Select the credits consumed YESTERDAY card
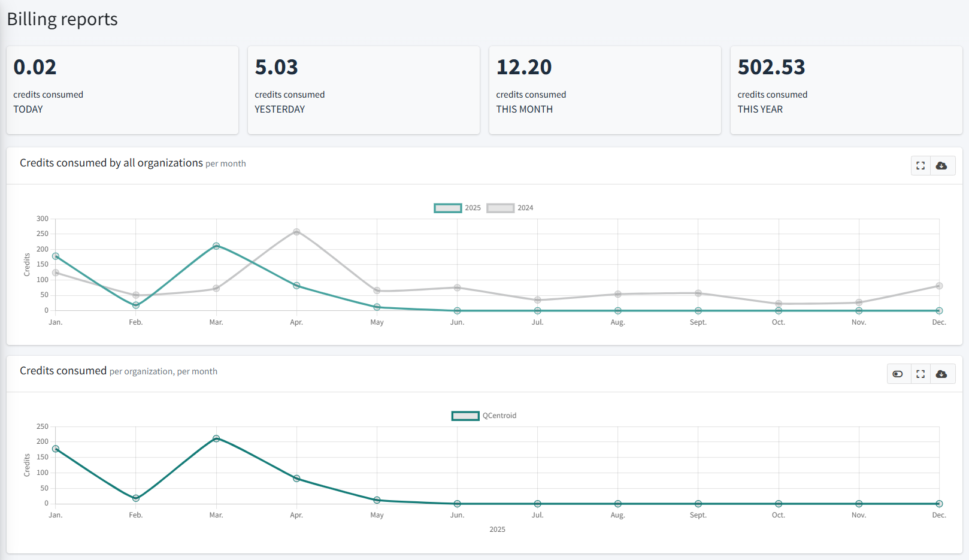The width and height of the screenshot is (969, 560). pos(364,90)
